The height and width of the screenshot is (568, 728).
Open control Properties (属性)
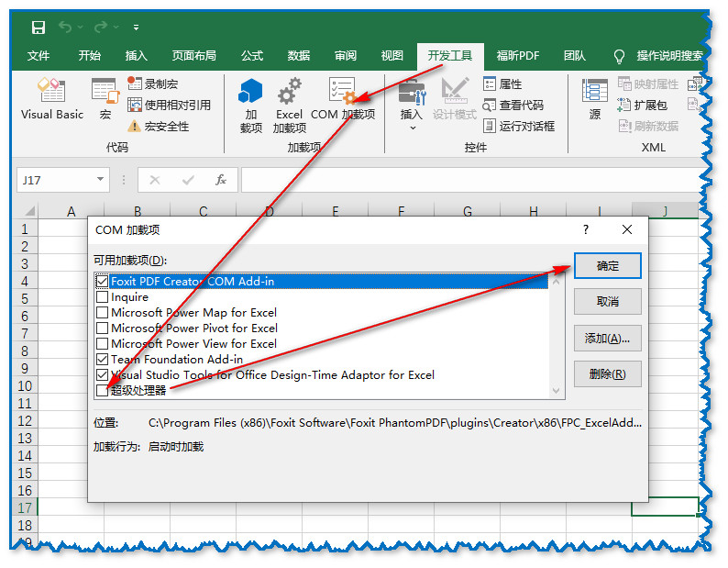click(502, 84)
